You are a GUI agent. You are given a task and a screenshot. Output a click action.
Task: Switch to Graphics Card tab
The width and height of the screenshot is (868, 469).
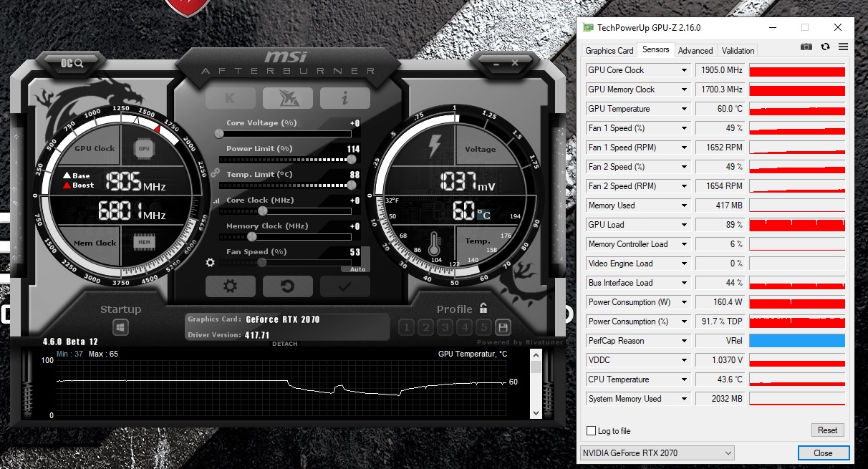(609, 51)
